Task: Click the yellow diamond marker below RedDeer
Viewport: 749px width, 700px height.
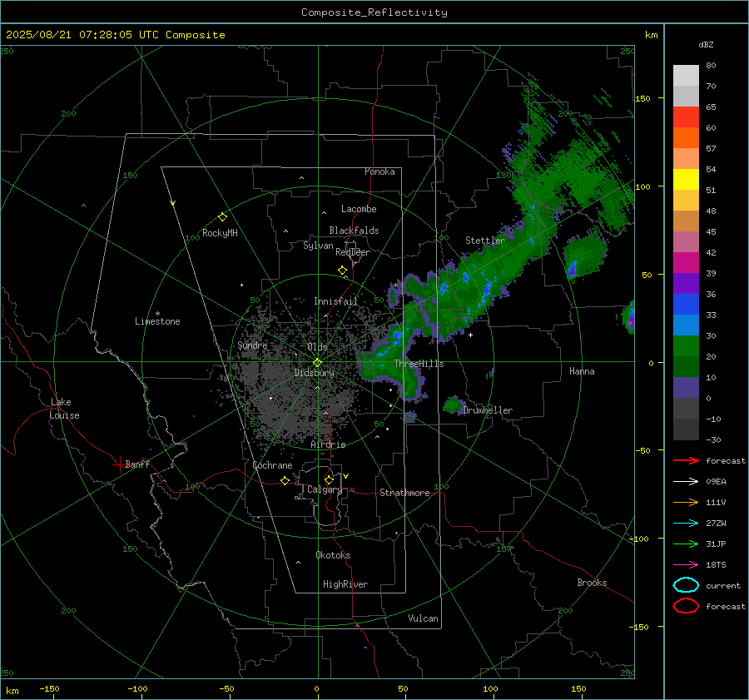Action: click(342, 271)
